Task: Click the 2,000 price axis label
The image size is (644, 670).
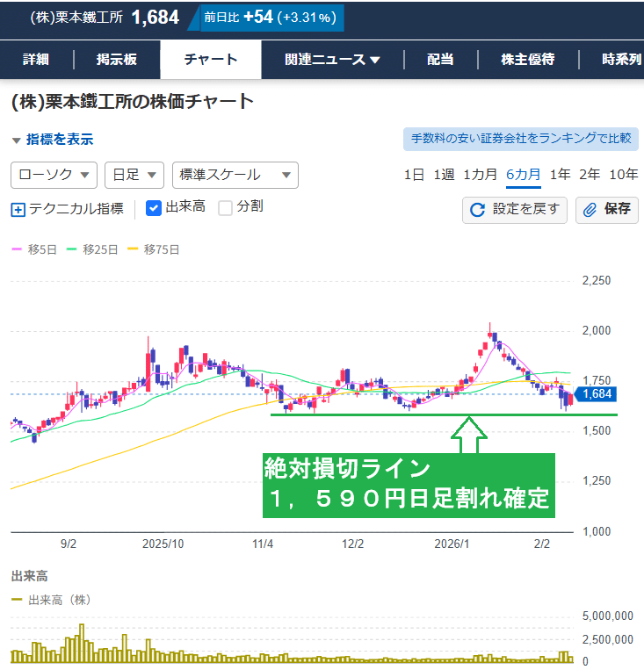Action: [596, 331]
